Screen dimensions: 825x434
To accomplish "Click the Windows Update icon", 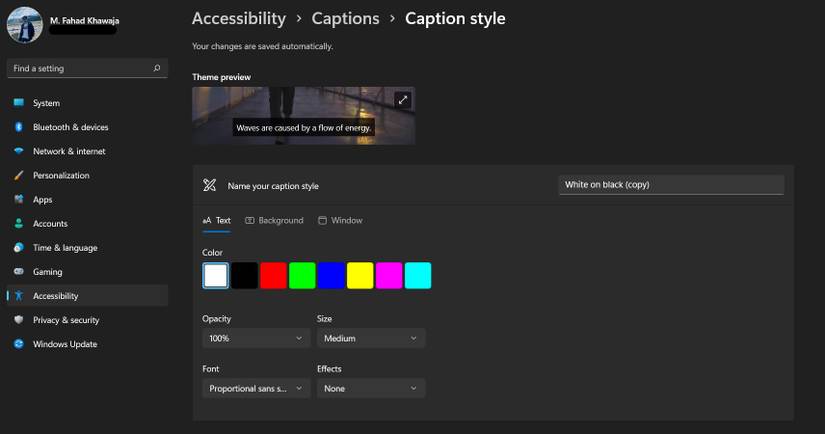I will [19, 344].
